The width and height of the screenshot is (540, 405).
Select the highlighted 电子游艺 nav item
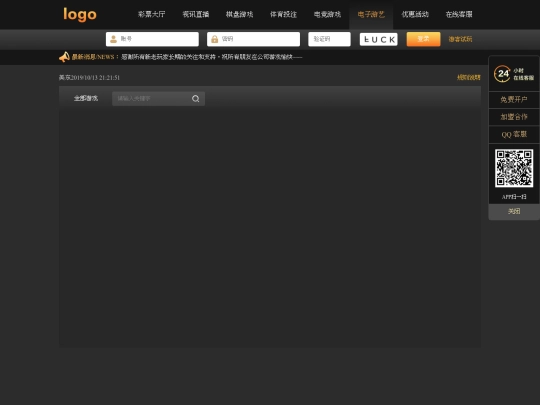pos(371,14)
